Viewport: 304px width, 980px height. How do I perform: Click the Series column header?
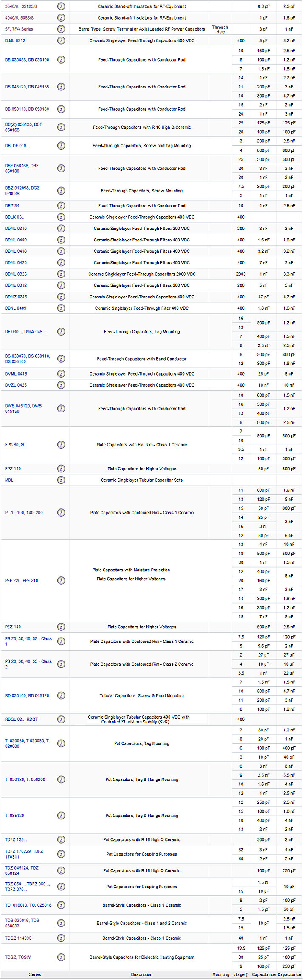[35, 974]
